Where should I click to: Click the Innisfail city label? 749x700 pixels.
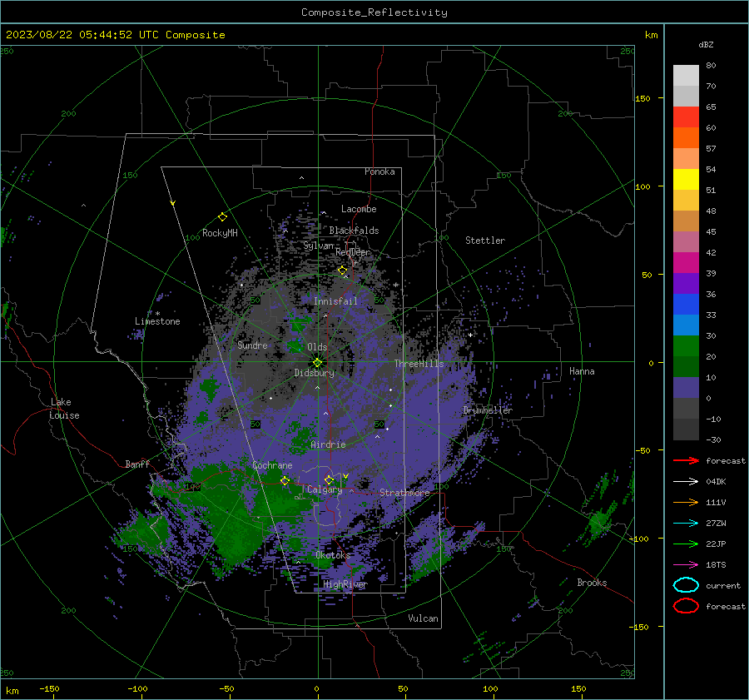tap(336, 301)
